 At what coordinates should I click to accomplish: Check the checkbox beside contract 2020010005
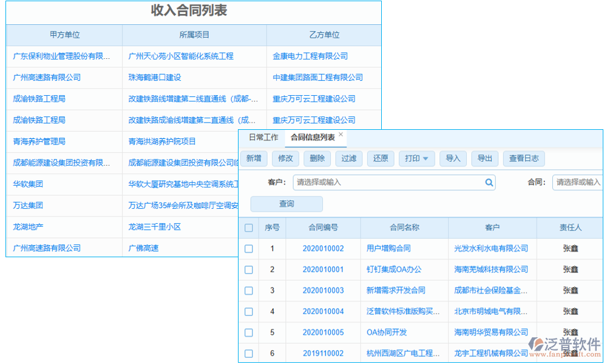pos(248,332)
